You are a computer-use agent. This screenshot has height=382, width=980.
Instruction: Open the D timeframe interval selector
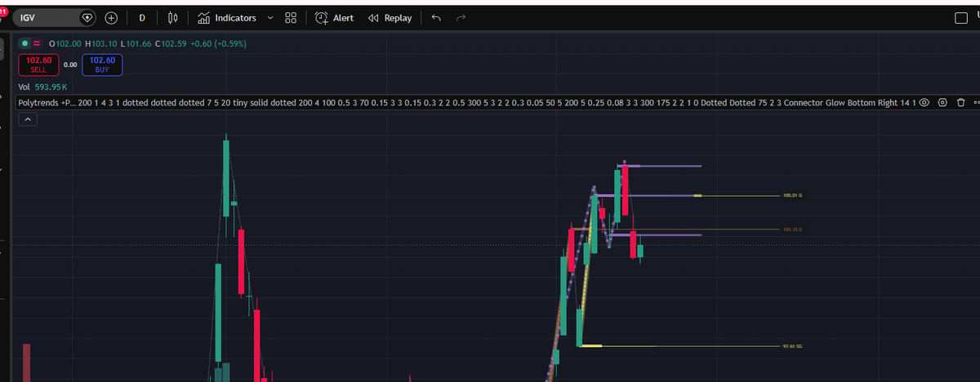(x=143, y=18)
